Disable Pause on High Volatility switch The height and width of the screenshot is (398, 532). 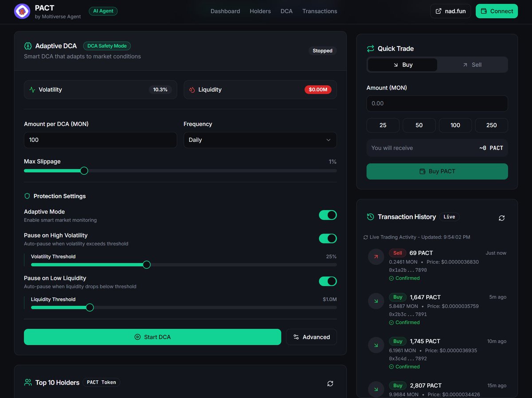click(328, 238)
